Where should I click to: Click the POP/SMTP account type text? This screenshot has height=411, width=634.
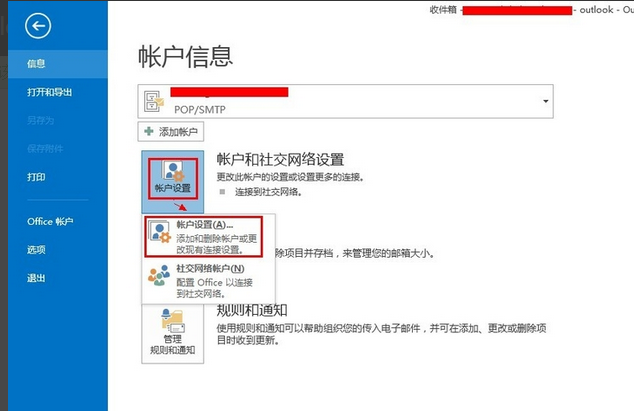(x=200, y=109)
